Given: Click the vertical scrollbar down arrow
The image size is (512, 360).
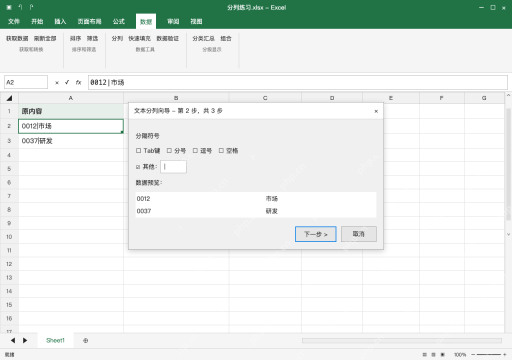Looking at the screenshot, I should tap(508, 234).
